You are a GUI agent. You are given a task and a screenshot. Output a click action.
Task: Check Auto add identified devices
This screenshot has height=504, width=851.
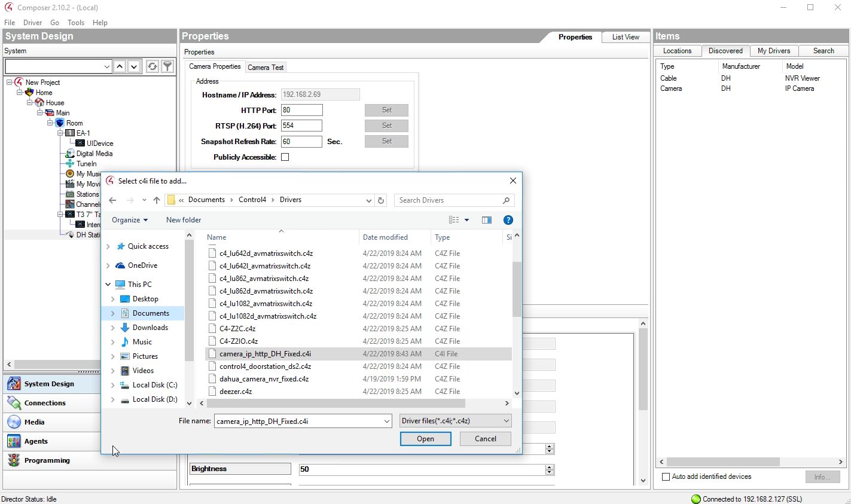(666, 476)
